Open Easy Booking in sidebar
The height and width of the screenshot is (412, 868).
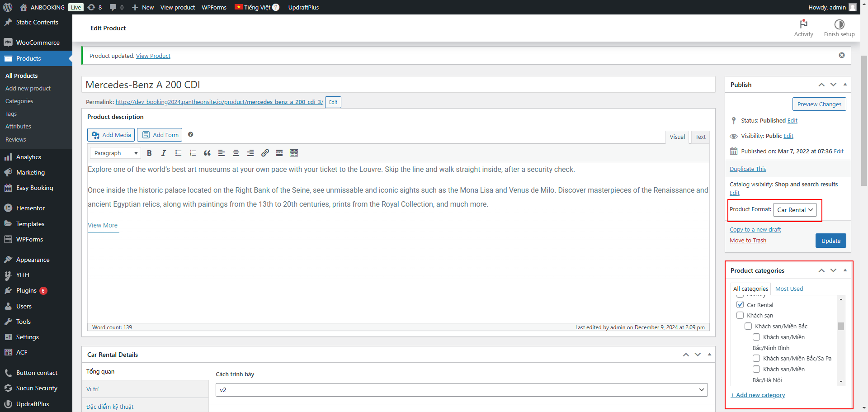pos(36,188)
